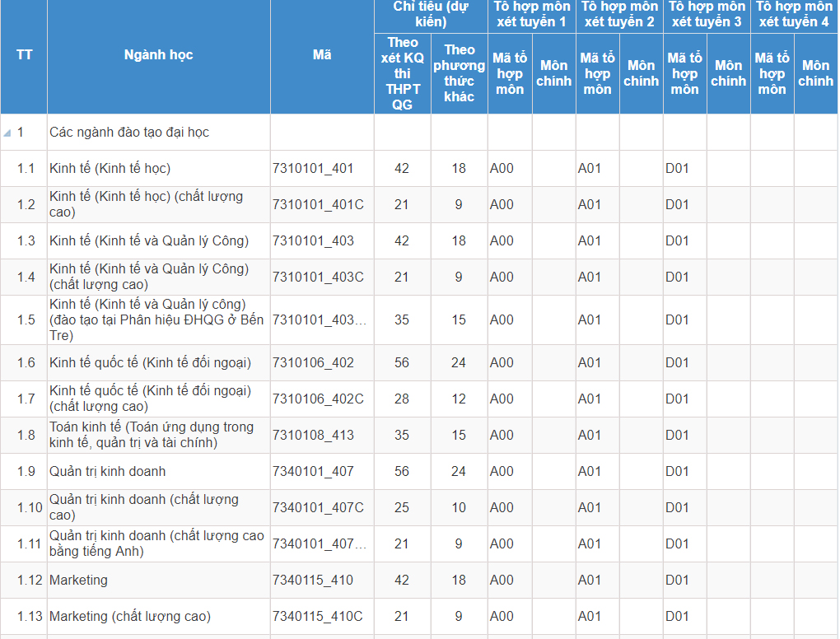The image size is (840, 639).
Task: Click the code cell 7310106_402
Action: pyautogui.click(x=313, y=363)
